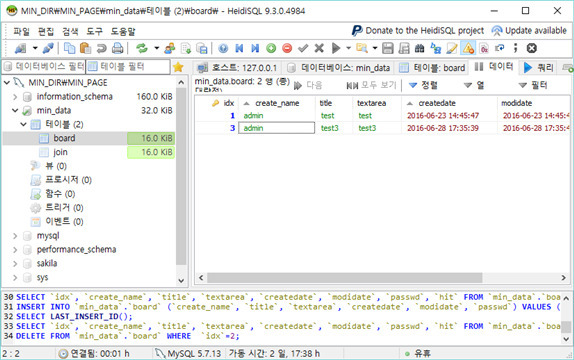Image resolution: width=574 pixels, height=360 pixels.
Task: Expand the sakila database
Action: click(x=15, y=264)
